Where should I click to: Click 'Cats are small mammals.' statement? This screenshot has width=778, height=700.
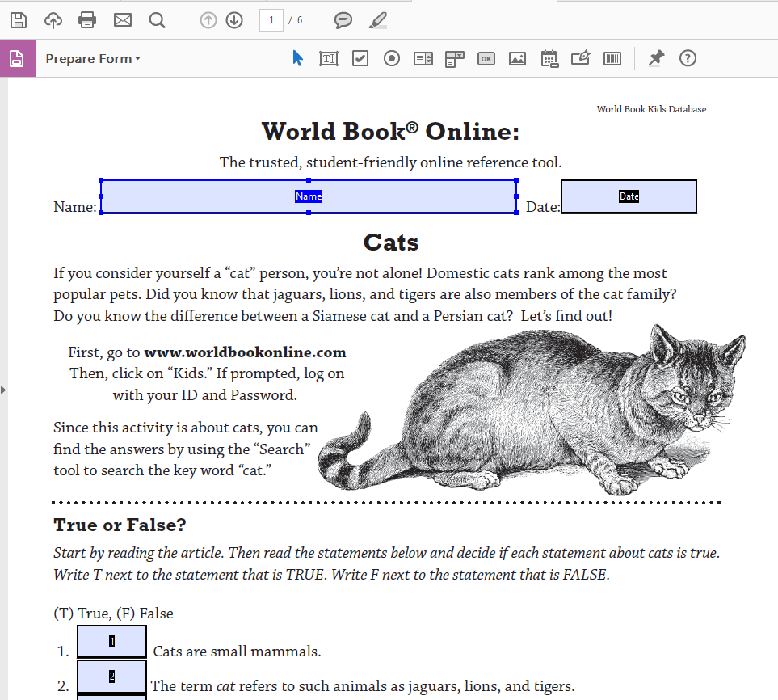point(238,652)
